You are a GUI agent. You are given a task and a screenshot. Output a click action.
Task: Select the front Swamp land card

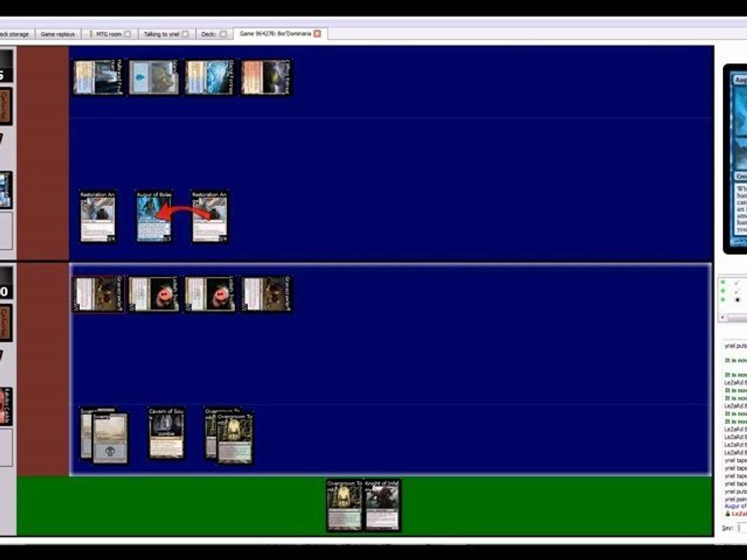point(110,438)
